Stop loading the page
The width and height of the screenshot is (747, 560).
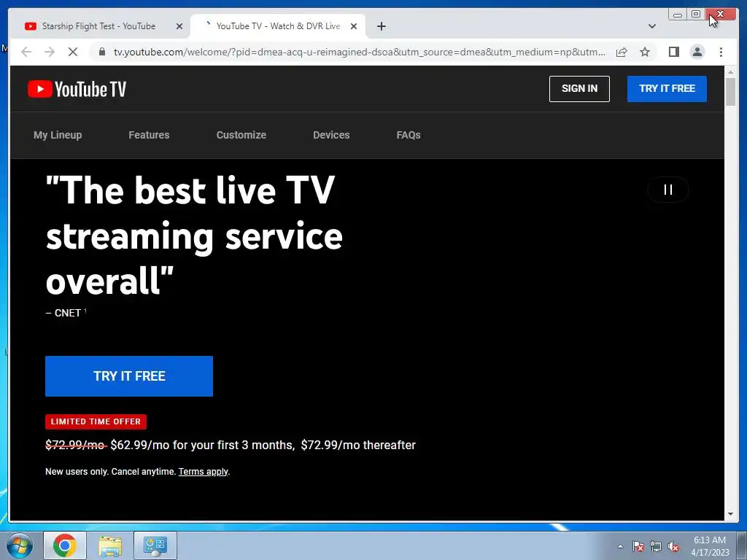[73, 52]
